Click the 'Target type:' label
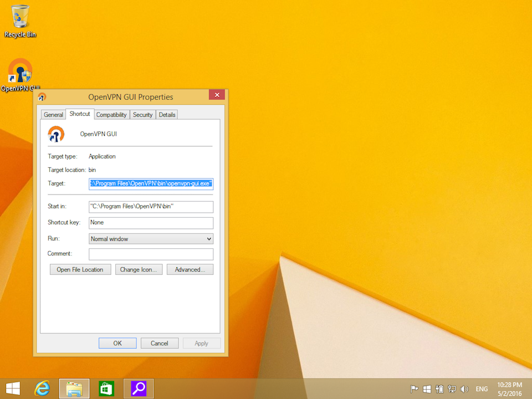This screenshot has width=532, height=399. (63, 156)
